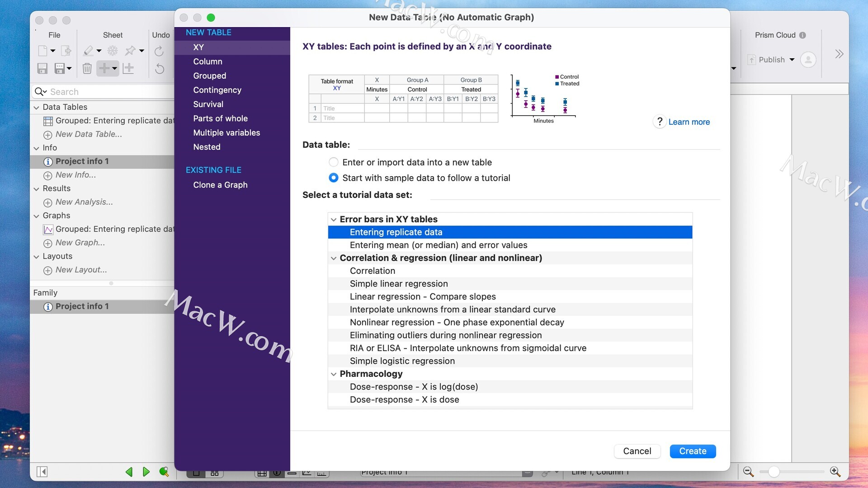This screenshot has width=868, height=488.
Task: Open the Learn more link
Action: tap(689, 122)
